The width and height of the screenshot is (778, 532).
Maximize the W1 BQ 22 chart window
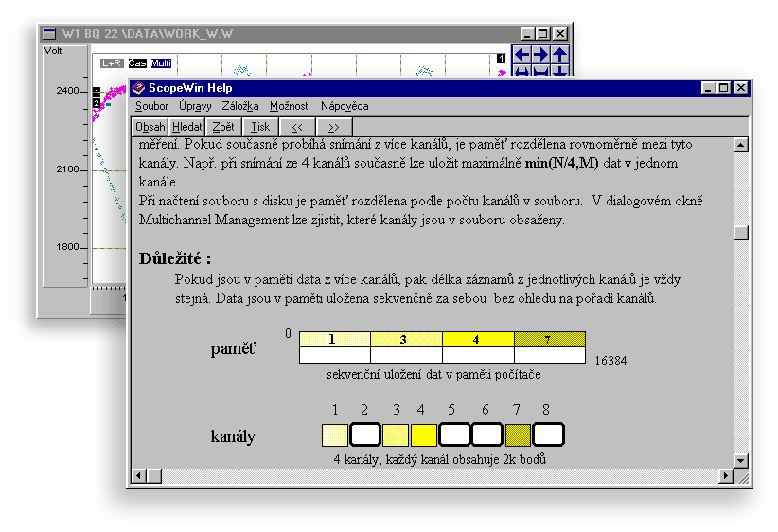(543, 34)
